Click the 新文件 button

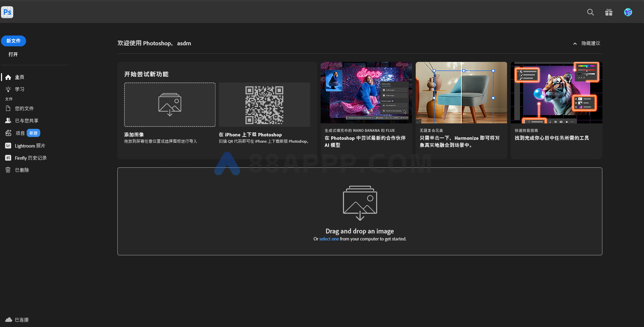[x=14, y=41]
